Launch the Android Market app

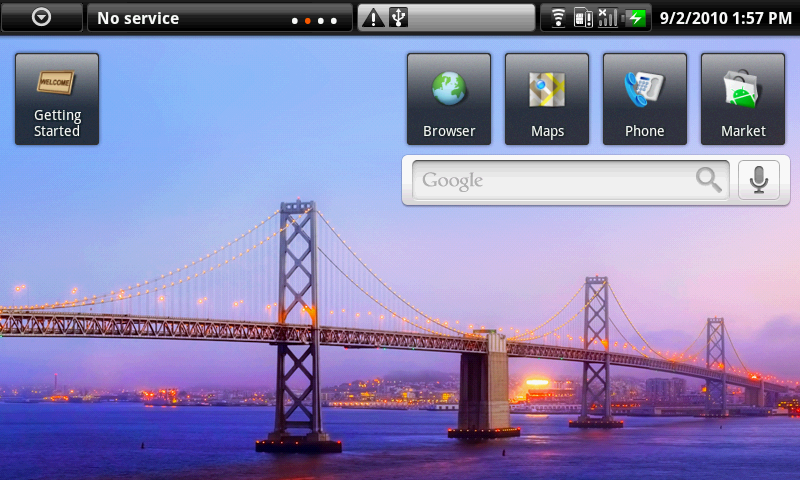click(743, 99)
